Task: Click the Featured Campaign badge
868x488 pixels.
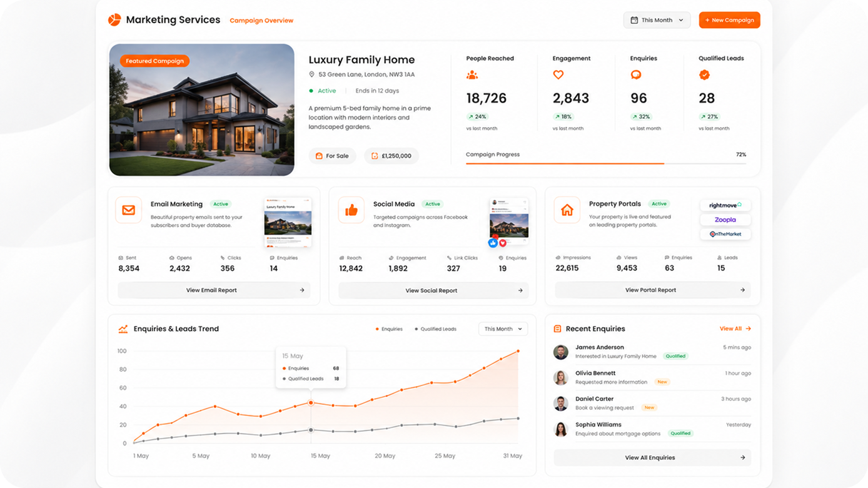Action: click(x=154, y=61)
